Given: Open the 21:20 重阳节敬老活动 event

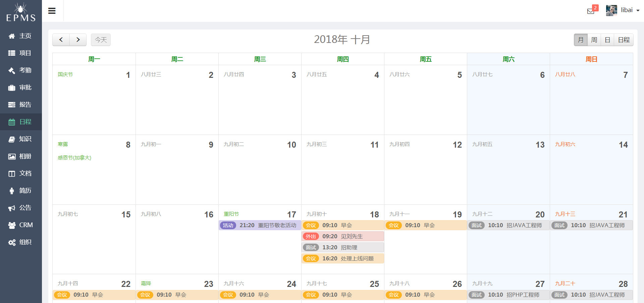Looking at the screenshot, I should tap(260, 225).
